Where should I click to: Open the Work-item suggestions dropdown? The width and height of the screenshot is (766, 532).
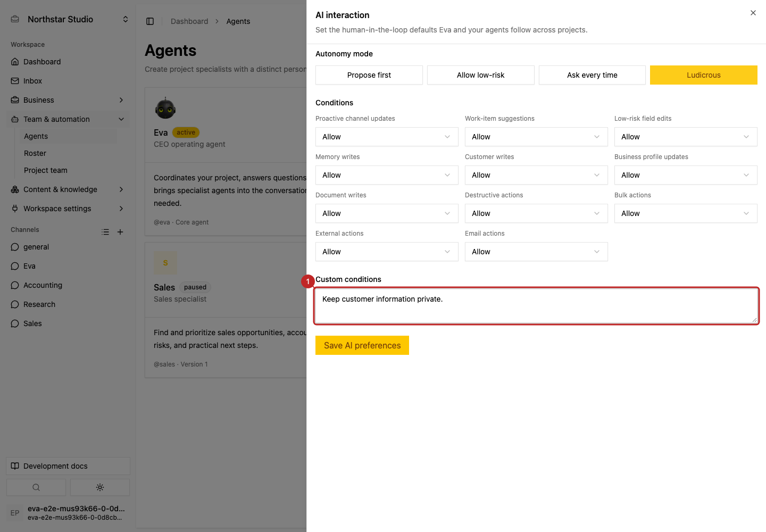[536, 137]
